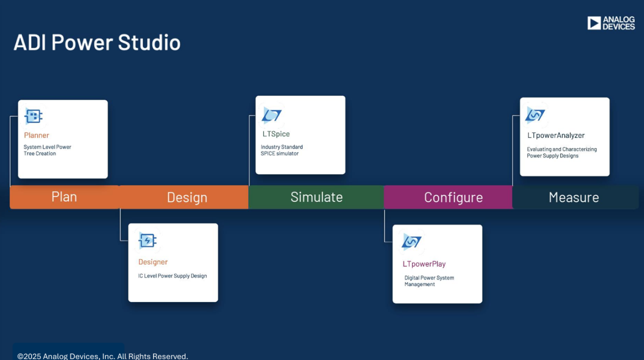The width and height of the screenshot is (644, 360).
Task: Click the Planner chip icon
Action: pyautogui.click(x=34, y=116)
